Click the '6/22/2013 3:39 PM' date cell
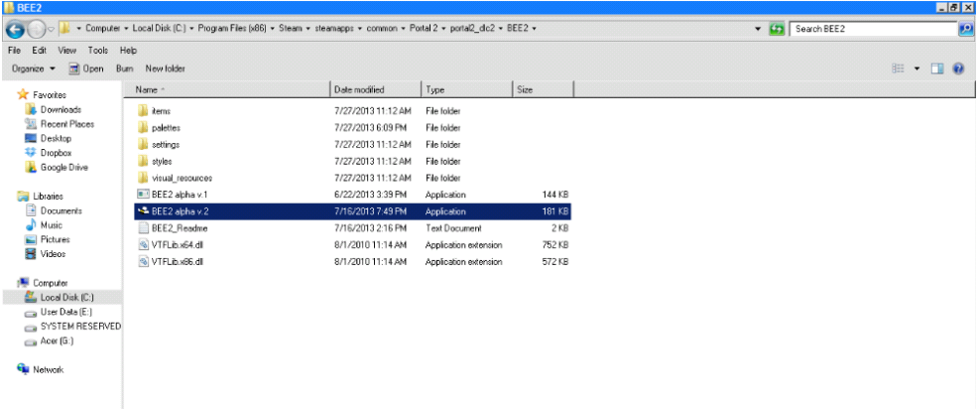This screenshot has height=409, width=980. tap(371, 195)
